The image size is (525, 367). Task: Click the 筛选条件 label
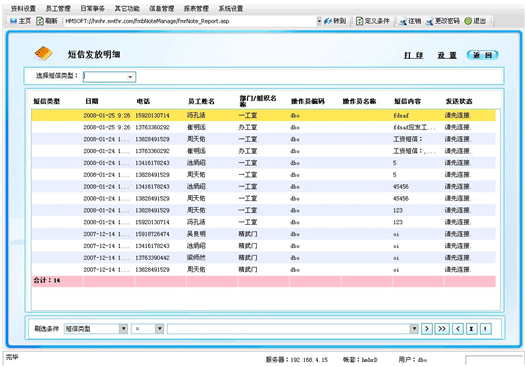(47, 329)
